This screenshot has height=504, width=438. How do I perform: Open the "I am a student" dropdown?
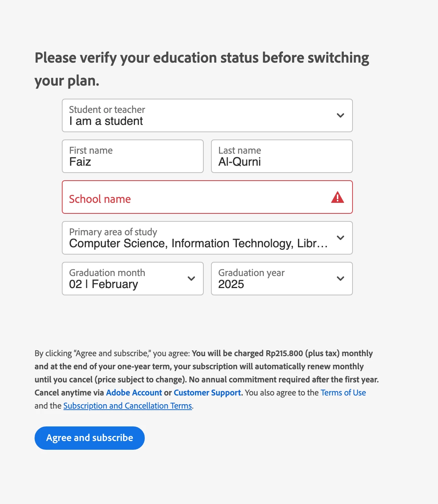click(207, 115)
